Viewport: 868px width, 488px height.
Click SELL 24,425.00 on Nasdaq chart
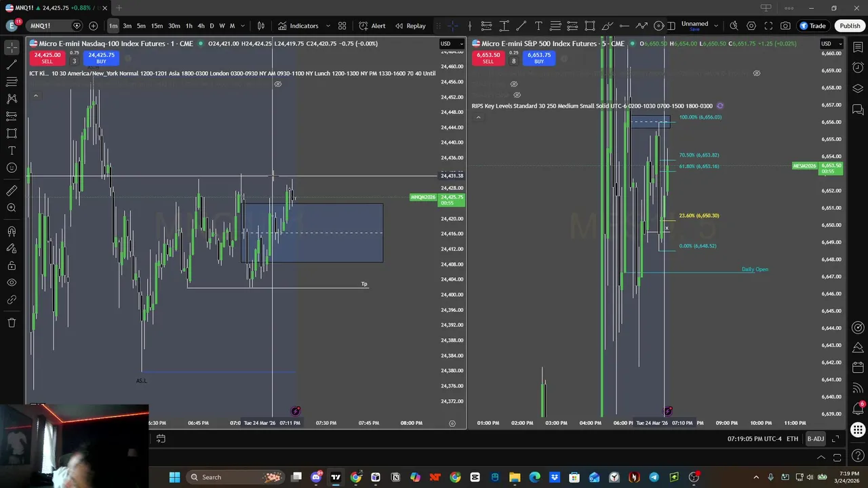point(47,58)
